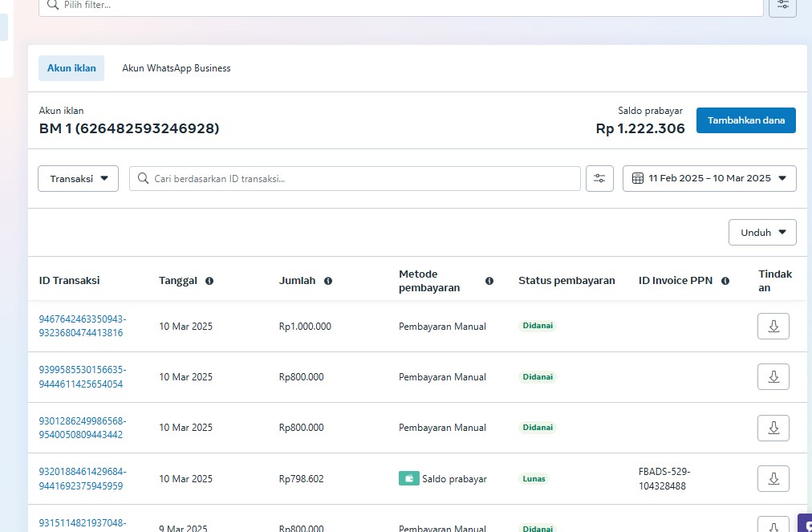The image size is (812, 532).
Task: Download receipt for first Rp800.000 transaction
Action: click(x=773, y=377)
